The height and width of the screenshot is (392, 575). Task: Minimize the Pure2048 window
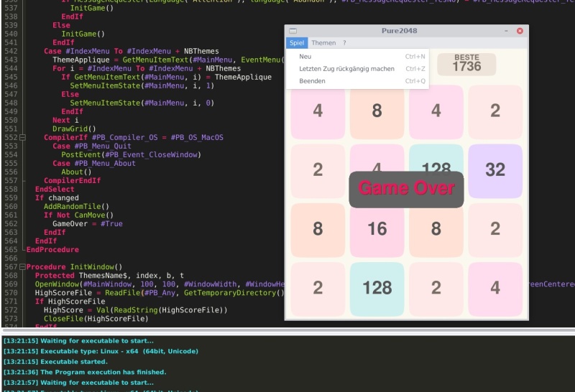pos(506,31)
